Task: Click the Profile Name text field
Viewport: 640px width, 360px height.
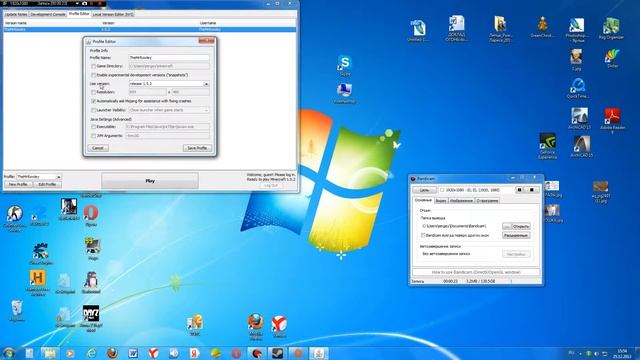Action: coord(169,58)
